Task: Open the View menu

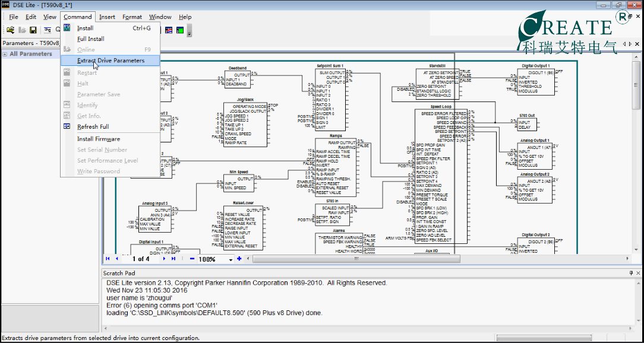Action: (x=50, y=17)
